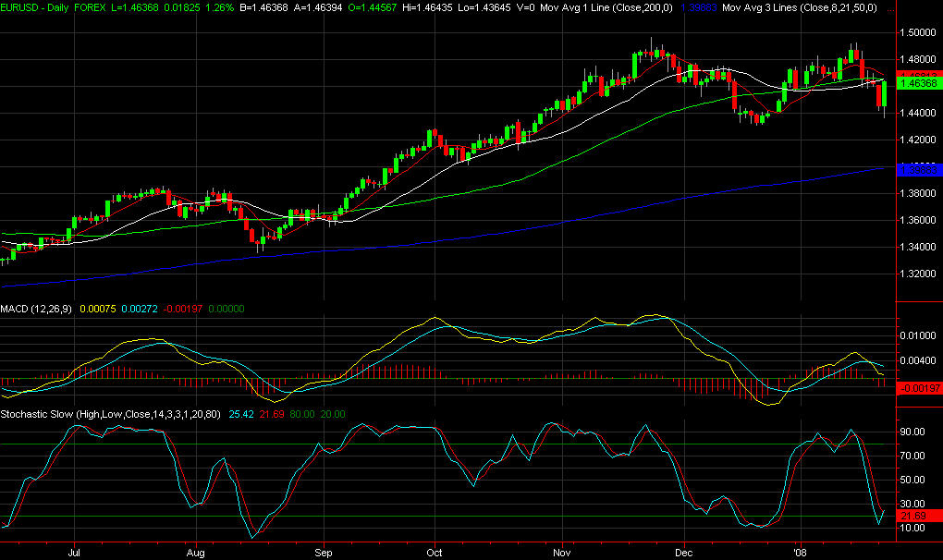Select the Mov Avg 3 Lines (Close,8,21,50,0) label

tap(800, 7)
